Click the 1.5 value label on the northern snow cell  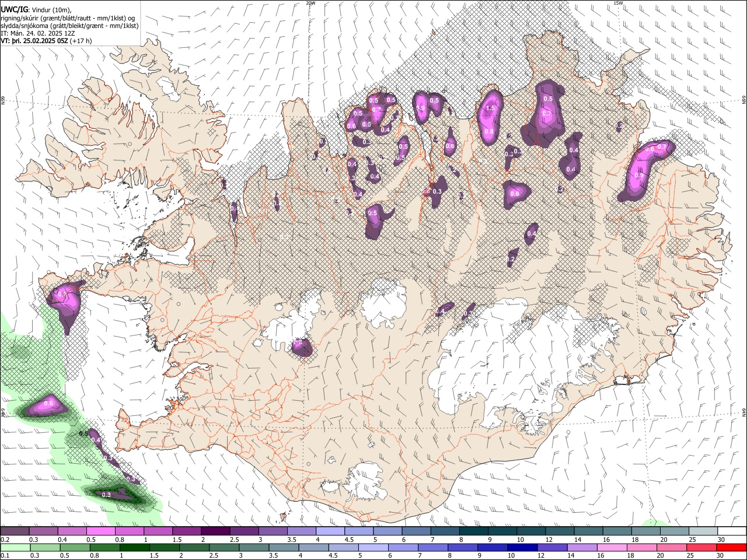click(x=490, y=108)
